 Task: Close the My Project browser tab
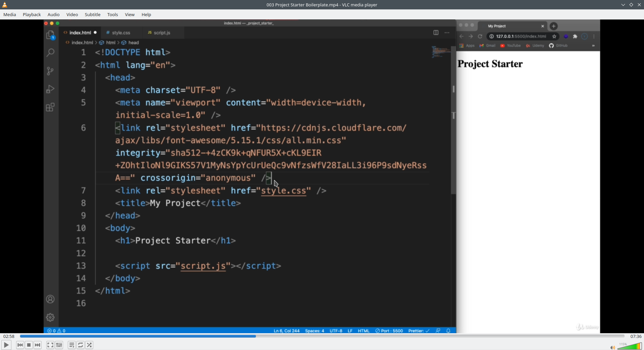click(x=543, y=26)
